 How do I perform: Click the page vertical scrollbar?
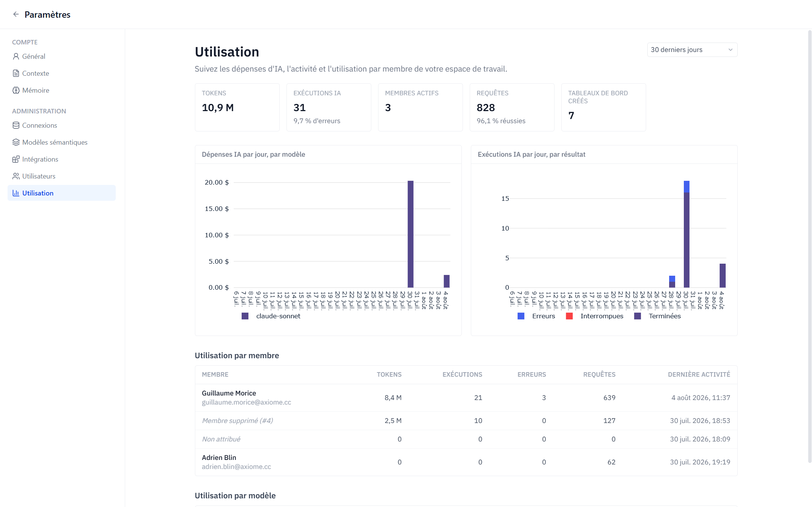[809, 247]
